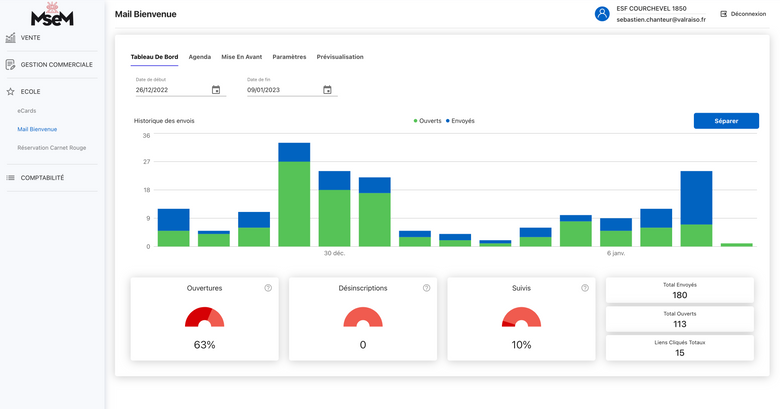The height and width of the screenshot is (409, 780).
Task: Click the Vente chart icon
Action: 10,38
